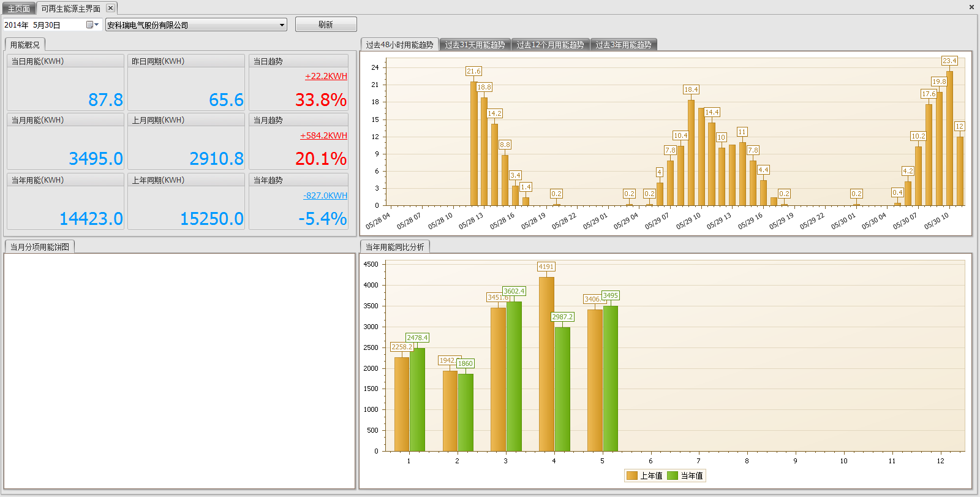Image resolution: width=980 pixels, height=497 pixels.
Task: Click the 19.8 bar label in hourly chart
Action: click(x=939, y=82)
